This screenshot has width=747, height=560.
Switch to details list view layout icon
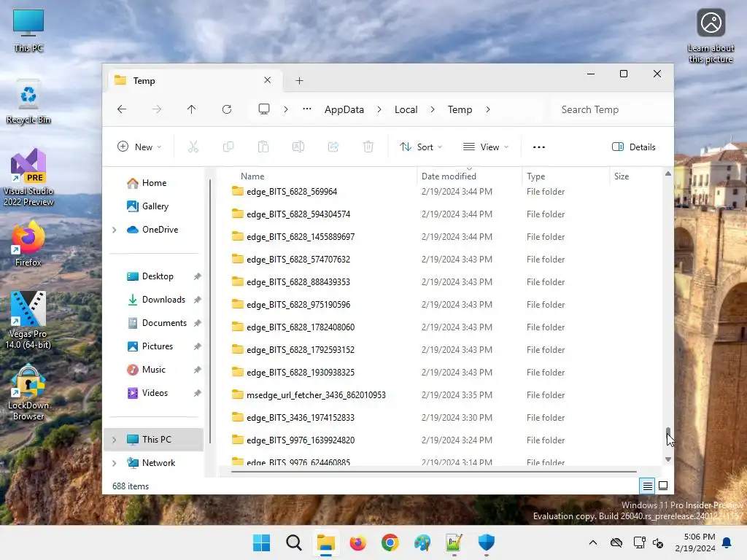pyautogui.click(x=648, y=486)
